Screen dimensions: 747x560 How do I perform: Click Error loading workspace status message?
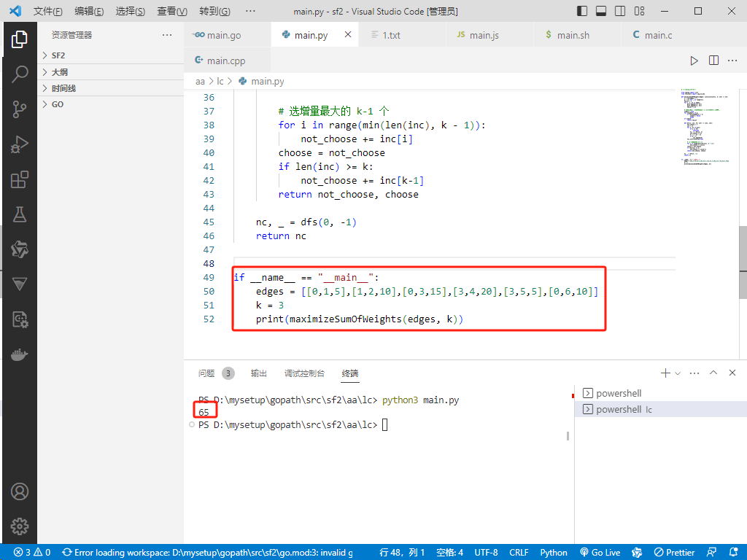pos(207,553)
